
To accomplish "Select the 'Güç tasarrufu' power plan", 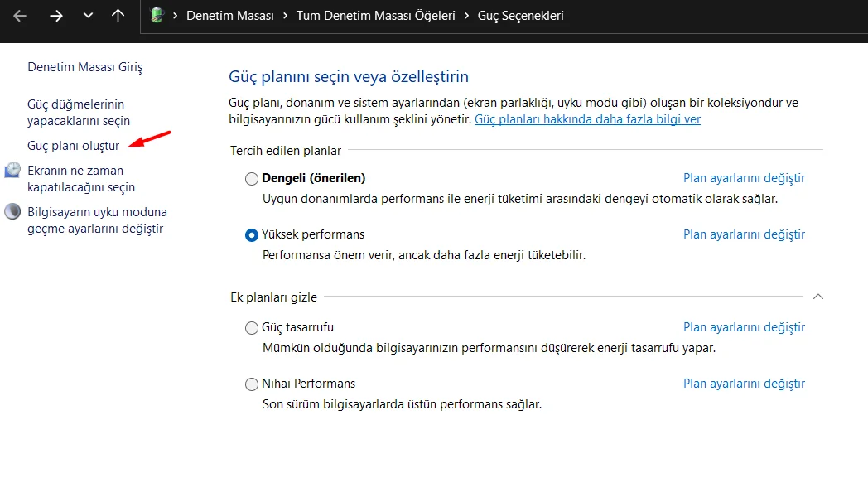I will (251, 327).
